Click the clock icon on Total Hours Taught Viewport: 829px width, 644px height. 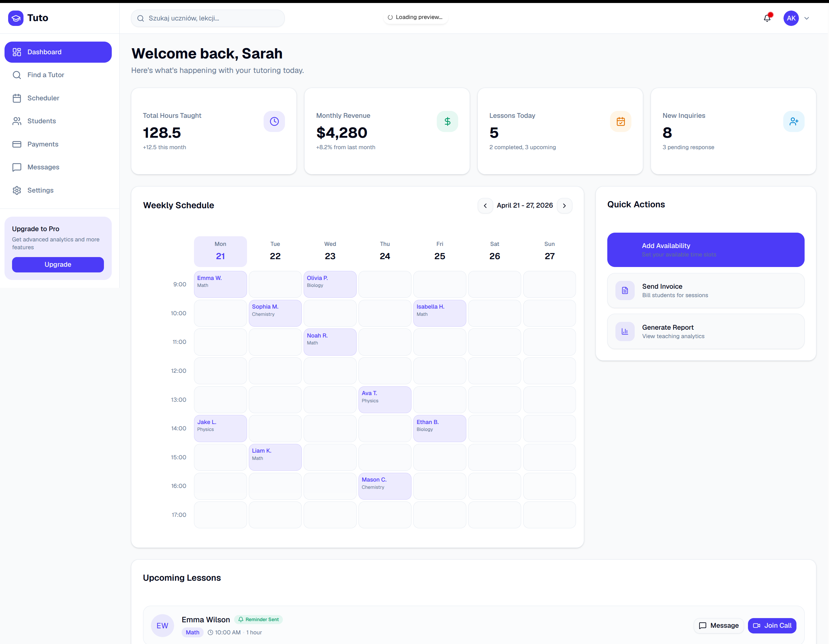pos(274,121)
